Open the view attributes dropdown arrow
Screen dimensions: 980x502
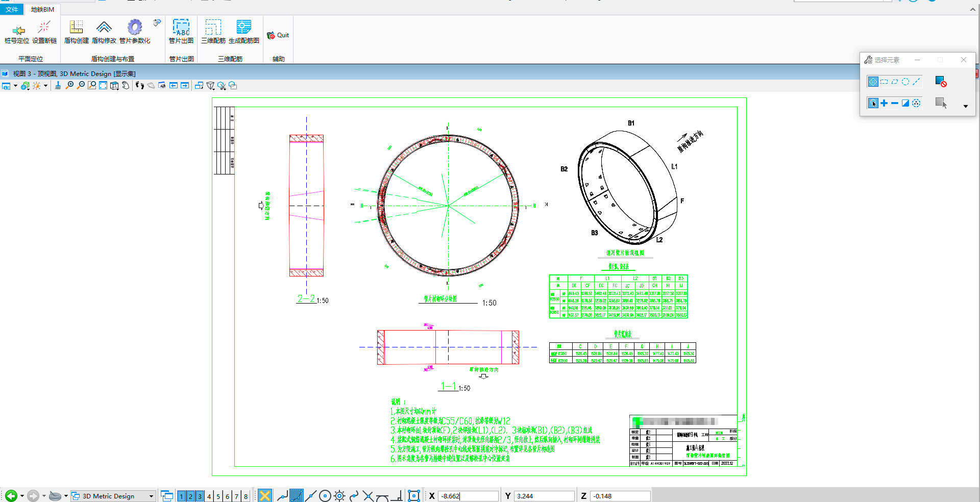15,86
